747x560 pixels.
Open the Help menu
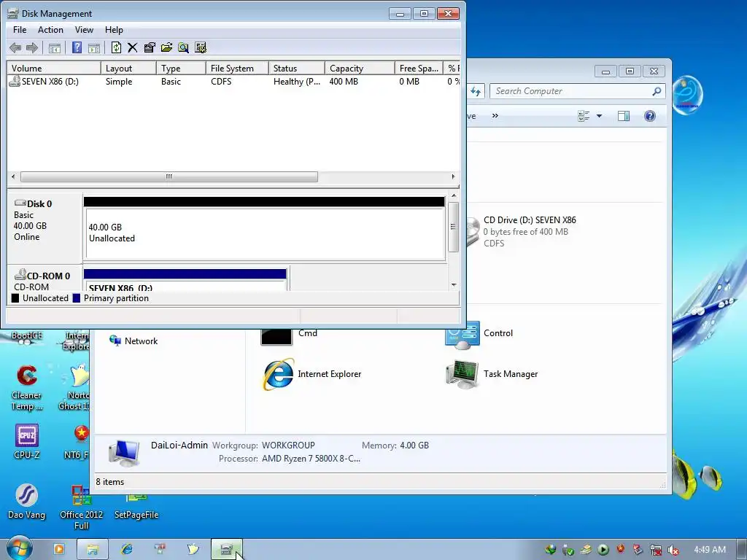point(114,29)
